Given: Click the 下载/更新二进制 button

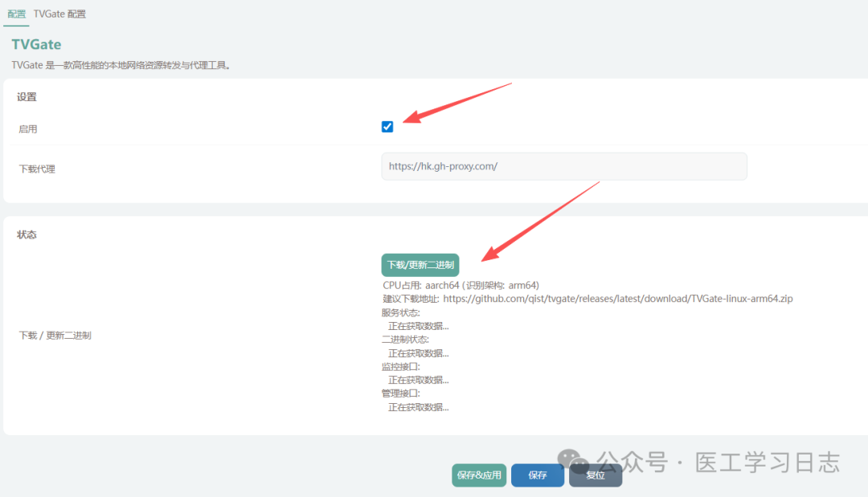Looking at the screenshot, I should click(420, 265).
